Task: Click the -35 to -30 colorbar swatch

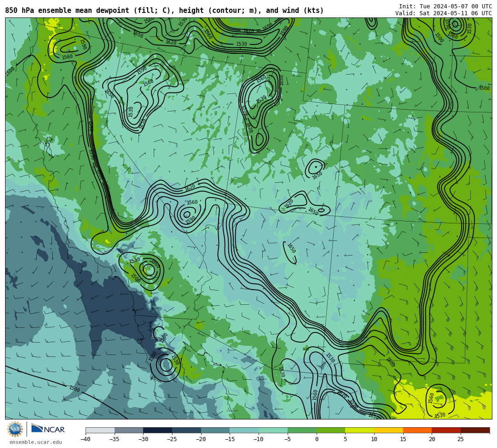Action: tap(129, 430)
